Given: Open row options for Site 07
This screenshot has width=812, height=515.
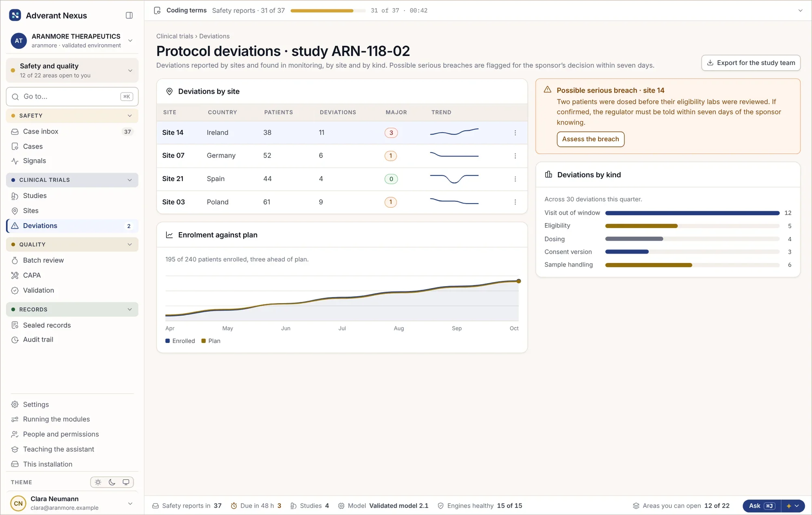Looking at the screenshot, I should click(515, 156).
